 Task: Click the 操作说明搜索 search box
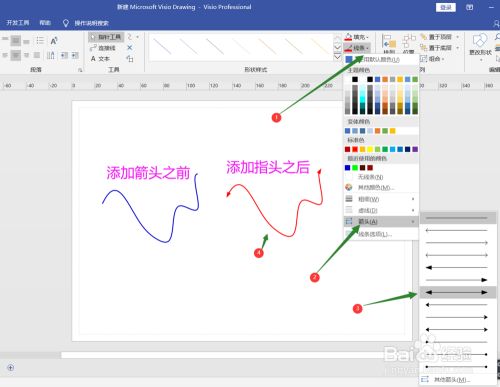91,23
